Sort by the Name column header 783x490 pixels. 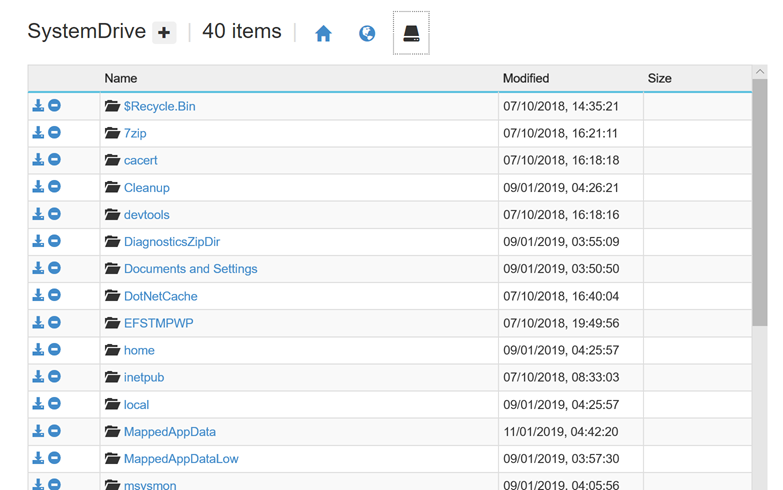121,78
